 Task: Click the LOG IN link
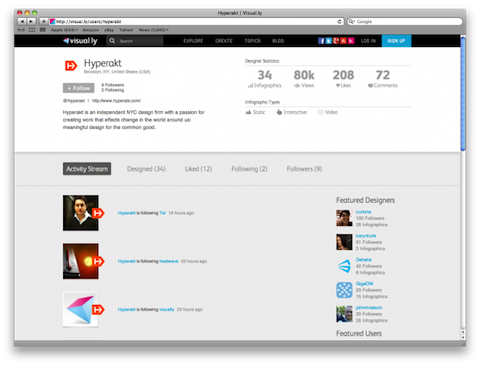pyautogui.click(x=368, y=41)
